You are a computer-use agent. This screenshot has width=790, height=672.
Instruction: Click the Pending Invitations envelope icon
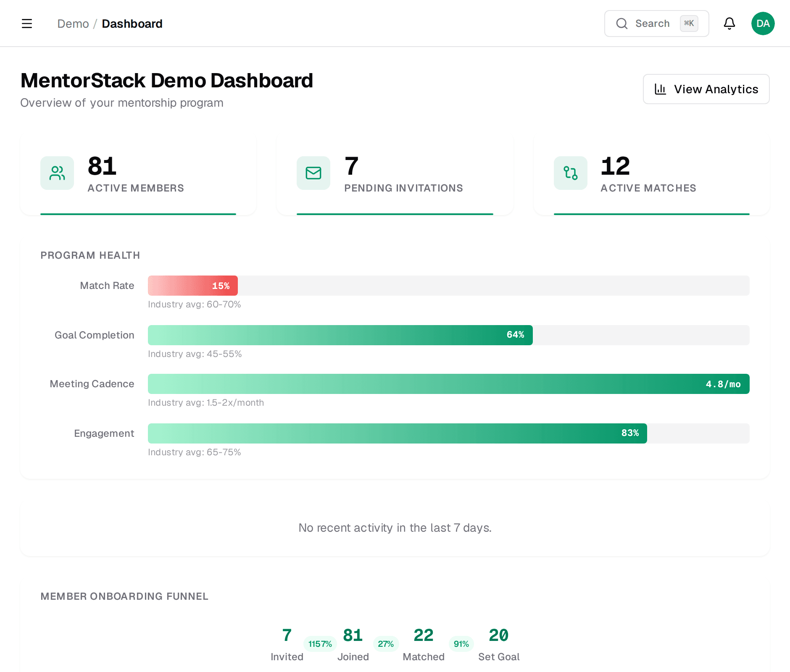pos(313,173)
